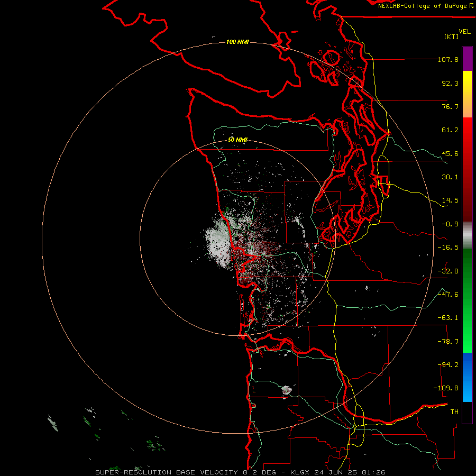Select the 14.5 velocity scale value
This screenshot has width=476, height=476.
[x=450, y=200]
